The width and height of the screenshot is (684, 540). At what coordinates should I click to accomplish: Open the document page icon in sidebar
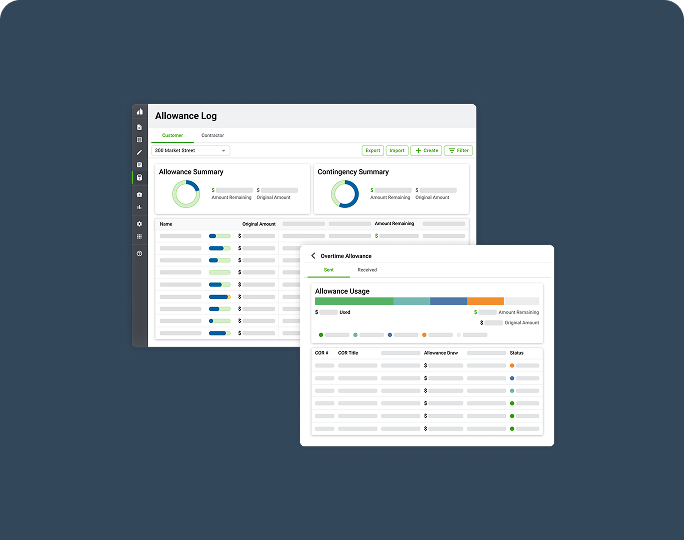coord(139,127)
